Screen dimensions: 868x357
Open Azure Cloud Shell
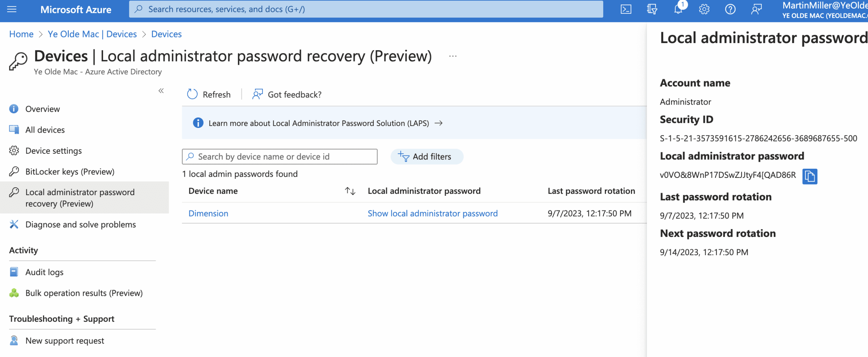(626, 9)
